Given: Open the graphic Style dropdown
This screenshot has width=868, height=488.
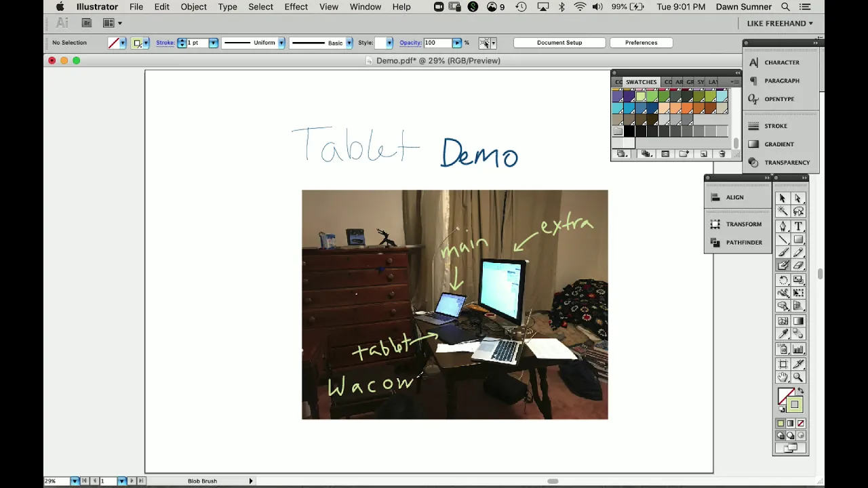Looking at the screenshot, I should [389, 43].
